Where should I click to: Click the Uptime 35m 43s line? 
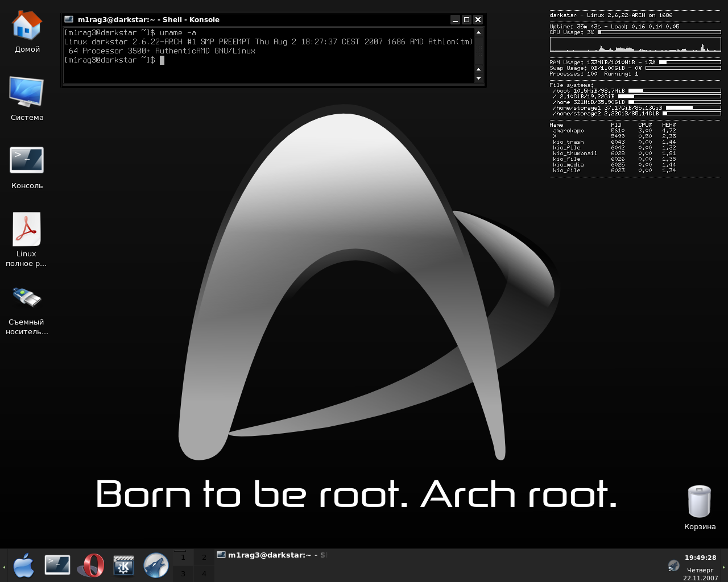[614, 27]
